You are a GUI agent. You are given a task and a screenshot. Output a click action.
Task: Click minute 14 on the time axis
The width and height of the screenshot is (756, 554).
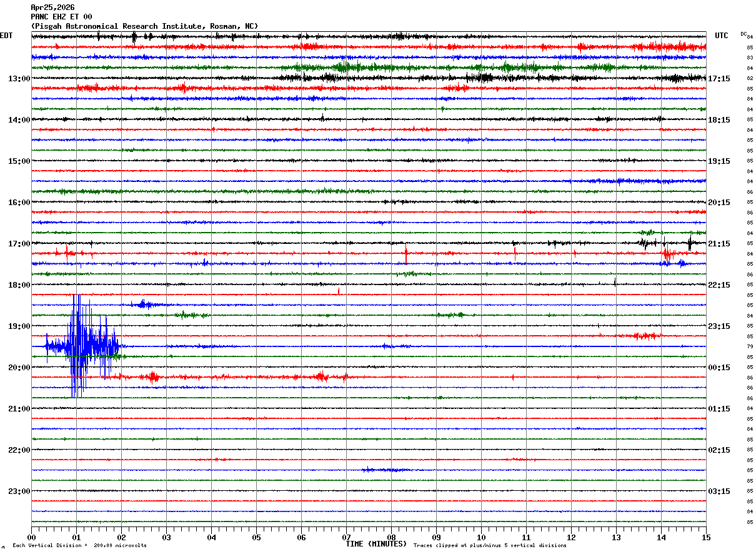coord(661,538)
